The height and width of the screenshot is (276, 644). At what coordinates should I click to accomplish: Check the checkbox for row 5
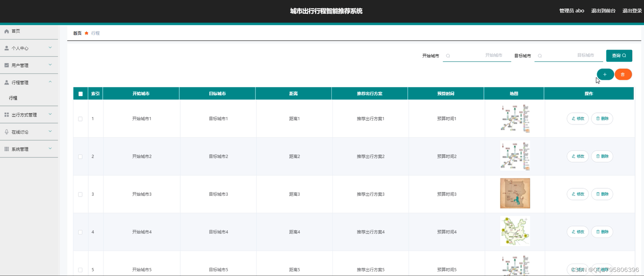click(x=80, y=270)
